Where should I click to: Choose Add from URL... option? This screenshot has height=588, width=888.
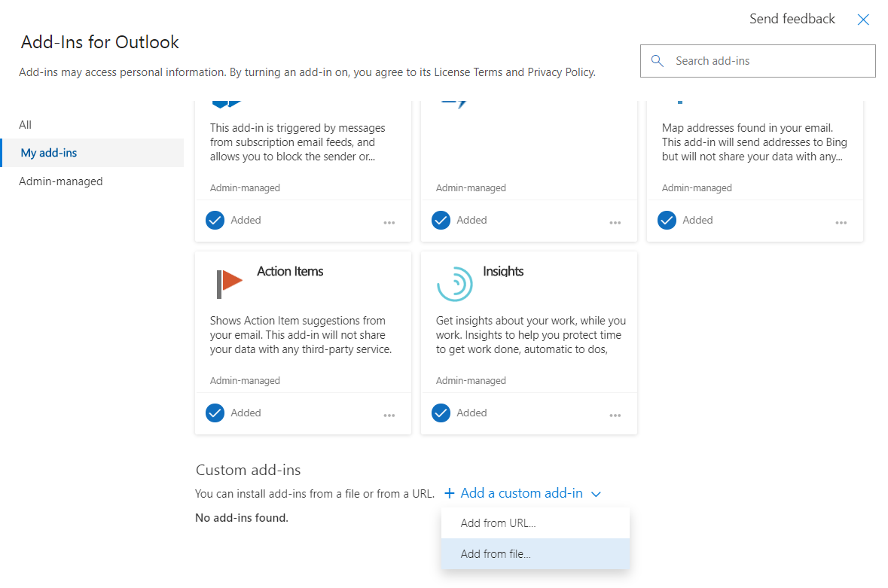point(498,523)
